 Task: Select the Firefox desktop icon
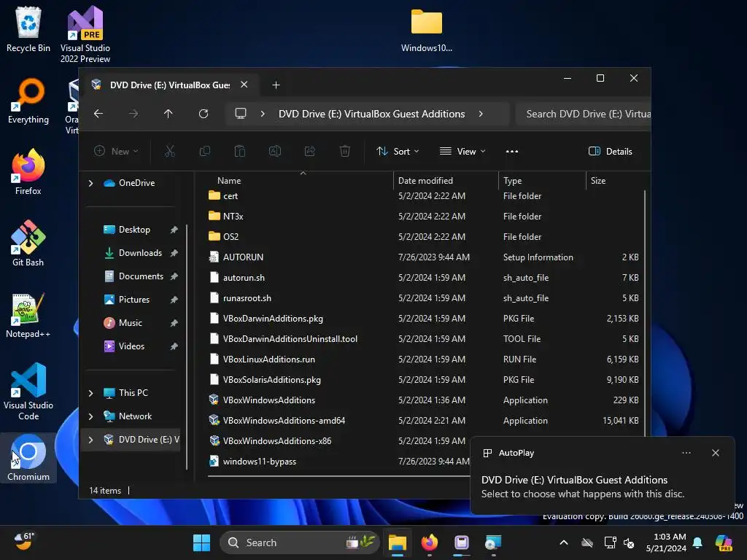pos(28,172)
